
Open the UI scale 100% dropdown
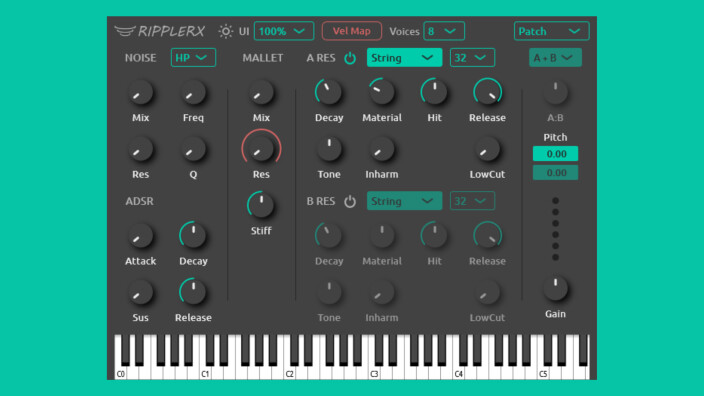tap(284, 31)
